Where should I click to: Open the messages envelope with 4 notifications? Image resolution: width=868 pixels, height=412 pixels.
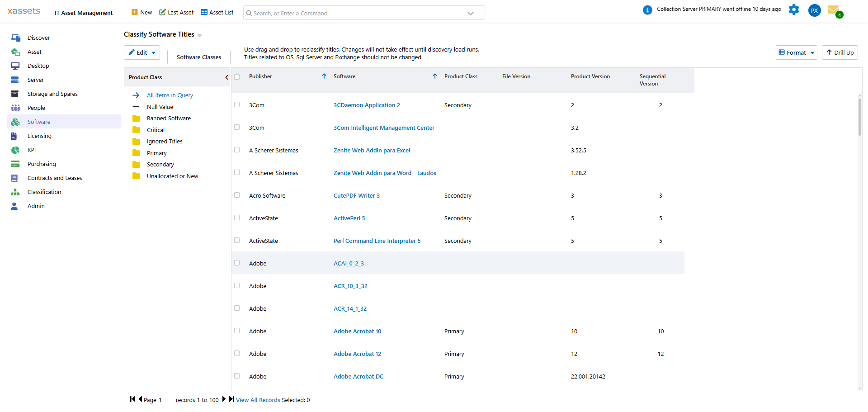coord(835,10)
